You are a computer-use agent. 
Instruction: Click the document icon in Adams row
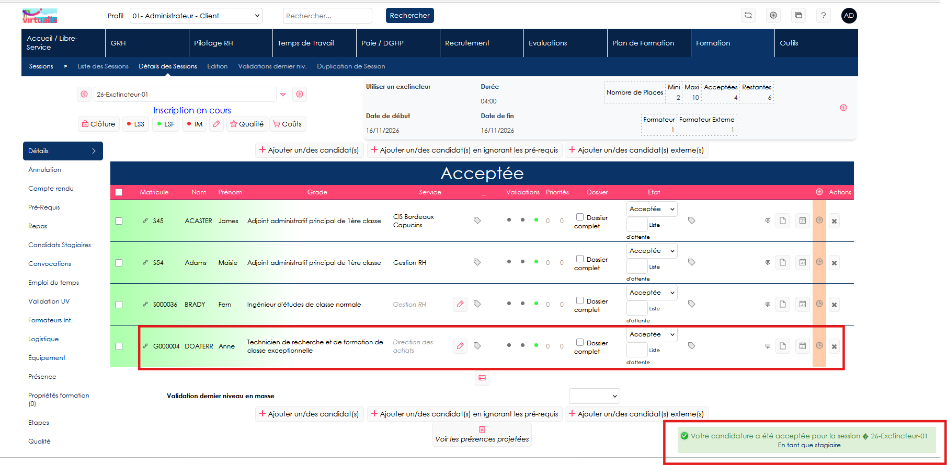pyautogui.click(x=783, y=263)
